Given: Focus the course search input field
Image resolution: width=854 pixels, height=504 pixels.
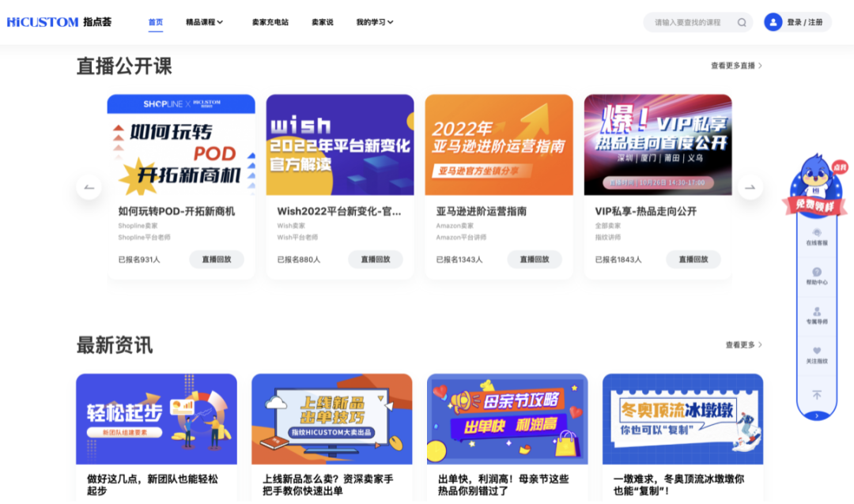Looking at the screenshot, I should click(689, 22).
